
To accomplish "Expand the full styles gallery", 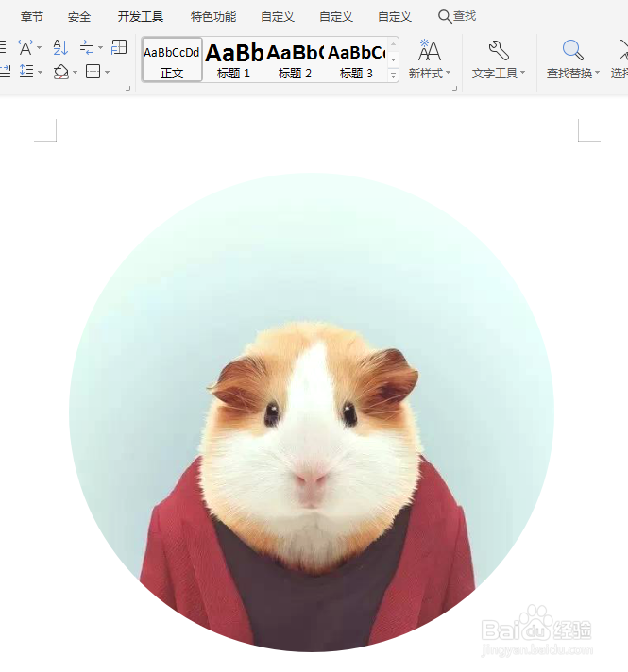I will tap(393, 76).
